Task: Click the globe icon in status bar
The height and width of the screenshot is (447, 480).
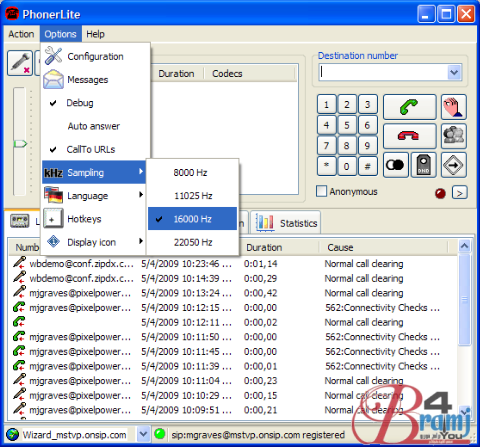Action: [12, 434]
